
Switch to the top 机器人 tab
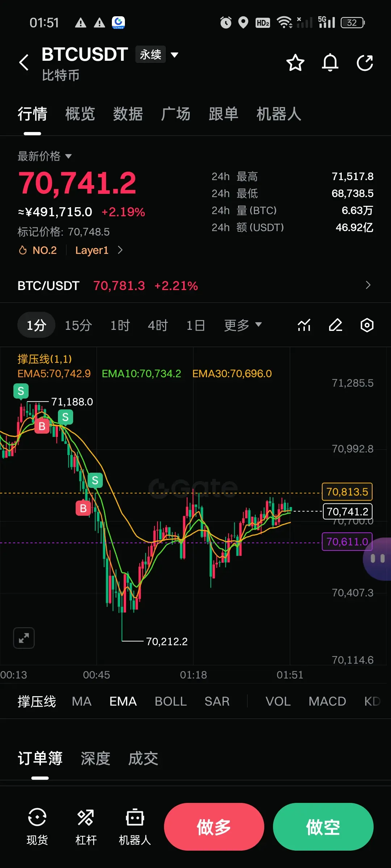279,114
